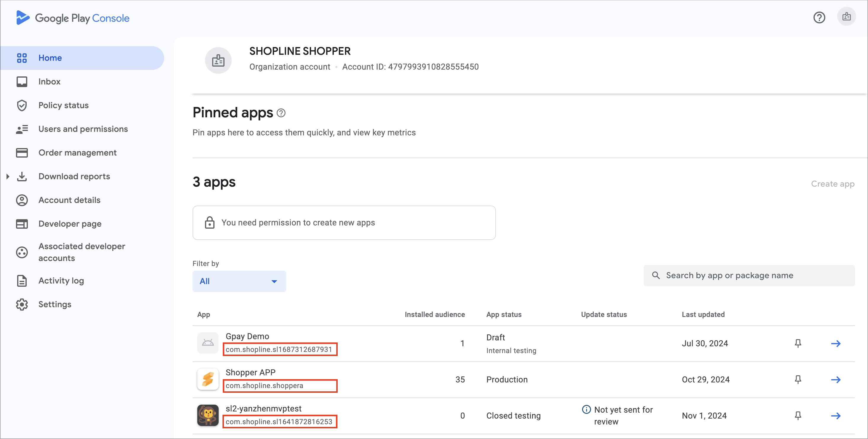The image size is (868, 439).
Task: Click the Last updated column header
Action: [x=703, y=314]
